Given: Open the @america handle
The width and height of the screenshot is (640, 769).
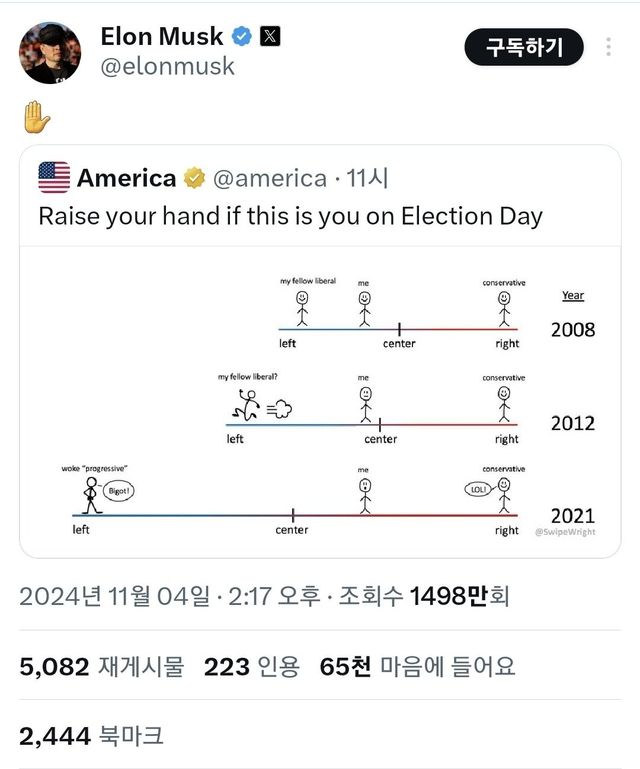Looking at the screenshot, I should point(269,178).
